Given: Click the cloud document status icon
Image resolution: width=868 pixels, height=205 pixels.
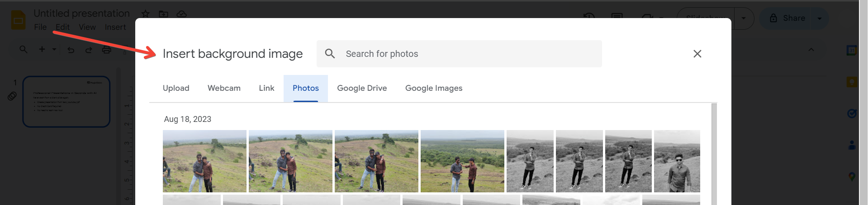Looking at the screenshot, I should pos(181,14).
